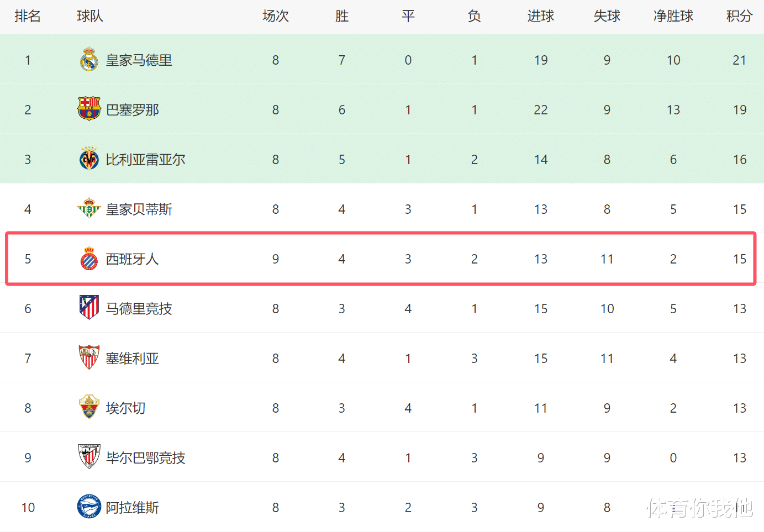Click the Alavés club crest
This screenshot has width=764, height=532.
tap(89, 507)
